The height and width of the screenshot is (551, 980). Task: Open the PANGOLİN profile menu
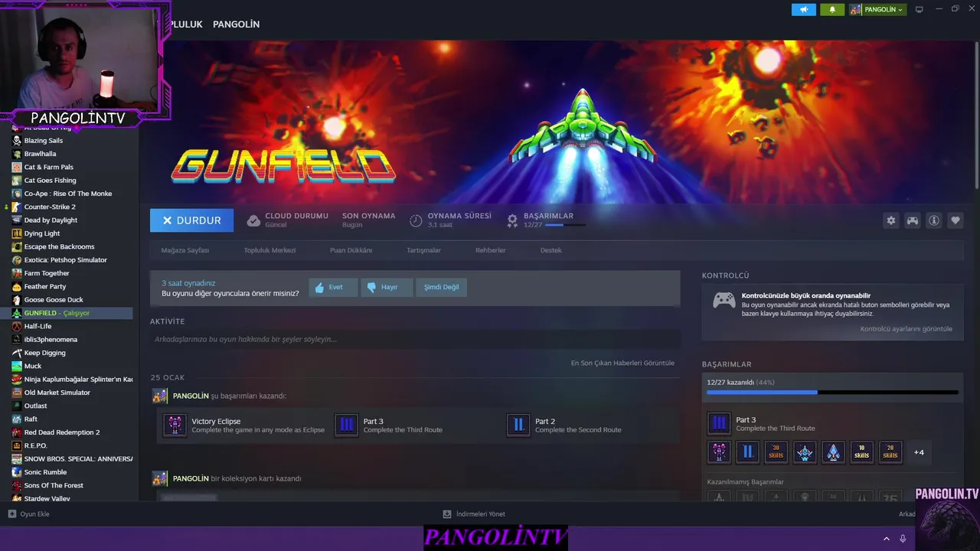click(236, 24)
